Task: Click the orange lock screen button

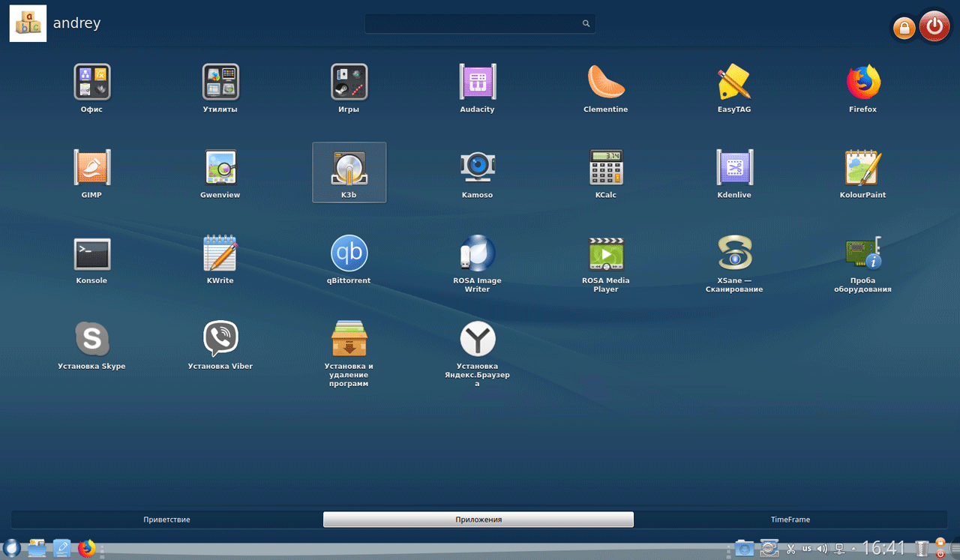Action: coord(904,28)
